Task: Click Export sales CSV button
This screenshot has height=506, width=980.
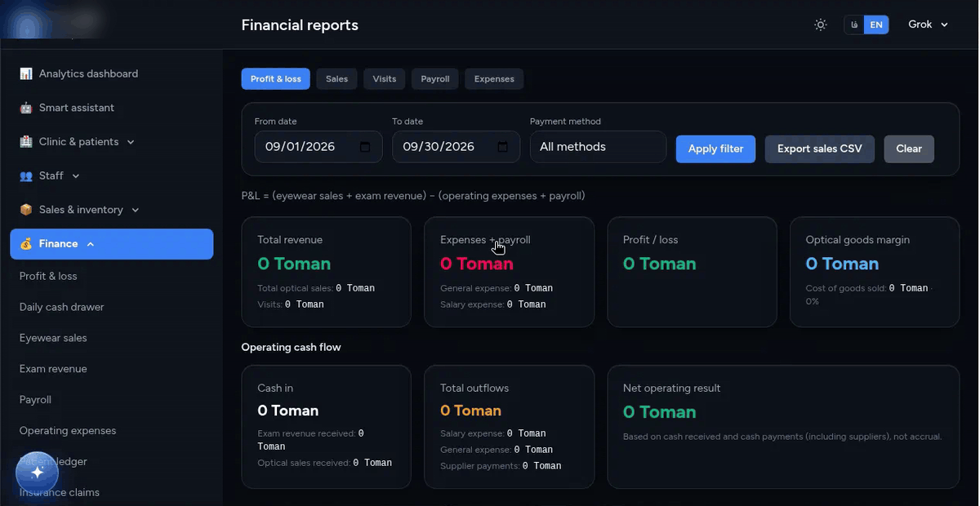Action: (x=819, y=149)
